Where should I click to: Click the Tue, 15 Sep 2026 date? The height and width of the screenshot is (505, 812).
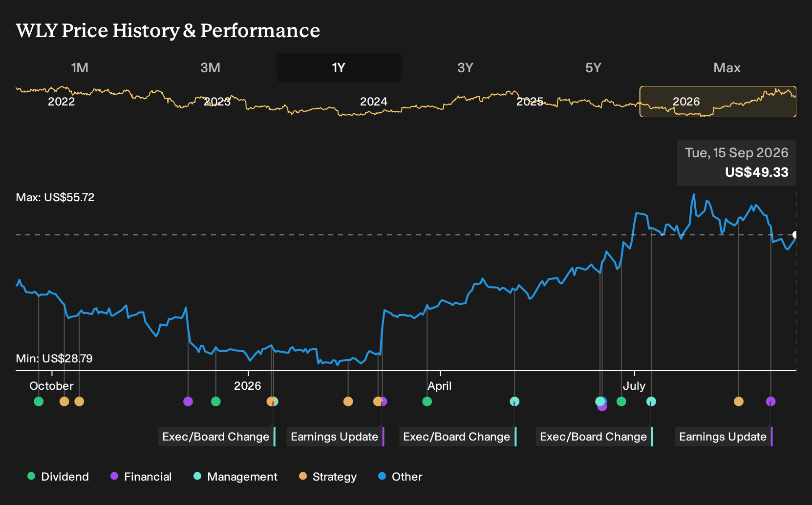[x=737, y=153]
